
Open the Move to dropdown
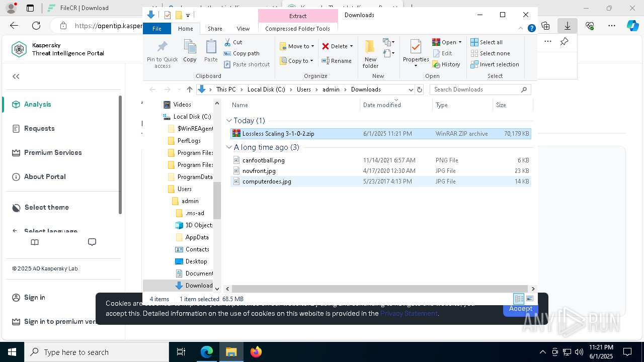[x=297, y=46]
